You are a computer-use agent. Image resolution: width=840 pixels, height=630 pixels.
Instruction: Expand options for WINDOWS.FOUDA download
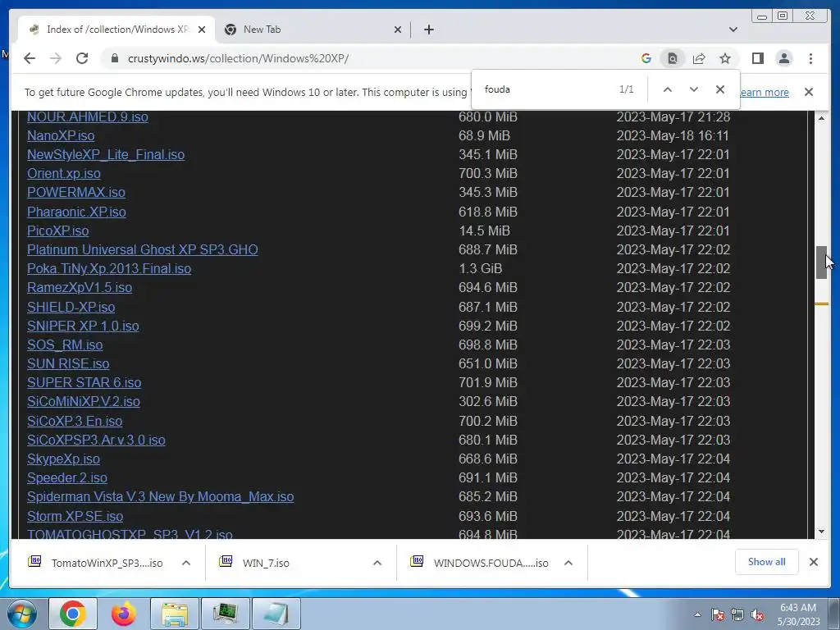tap(568, 563)
